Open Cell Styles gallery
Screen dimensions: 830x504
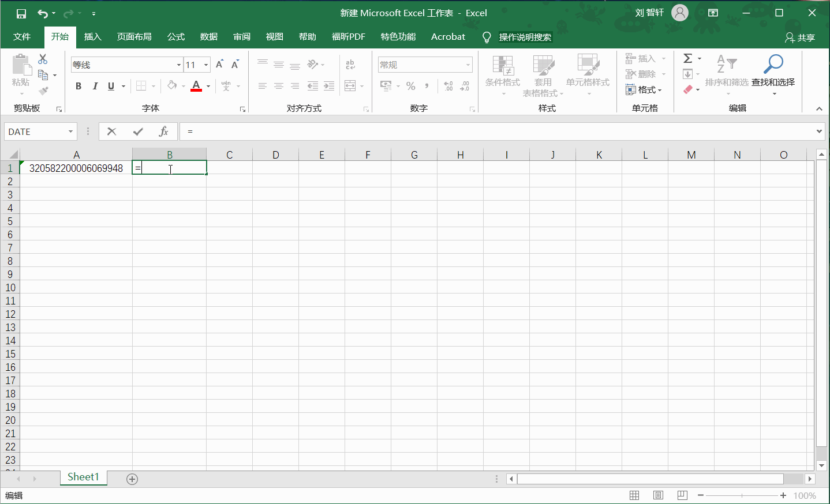click(x=588, y=76)
